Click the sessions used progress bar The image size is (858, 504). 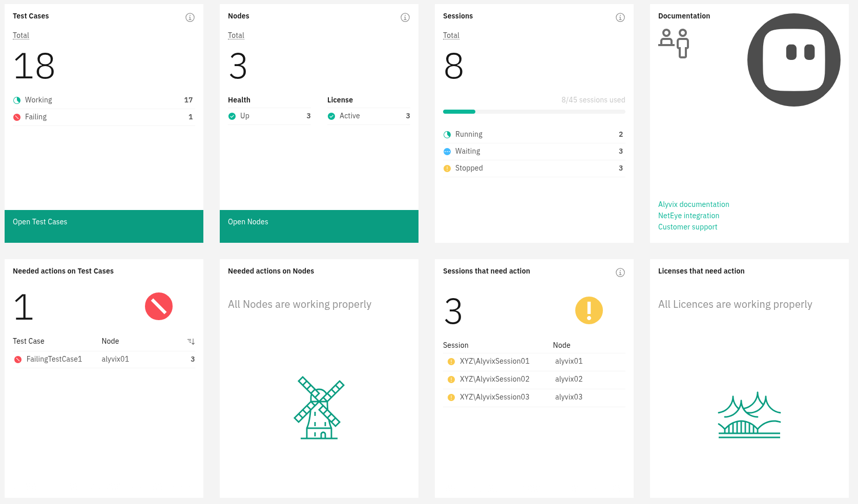[534, 112]
